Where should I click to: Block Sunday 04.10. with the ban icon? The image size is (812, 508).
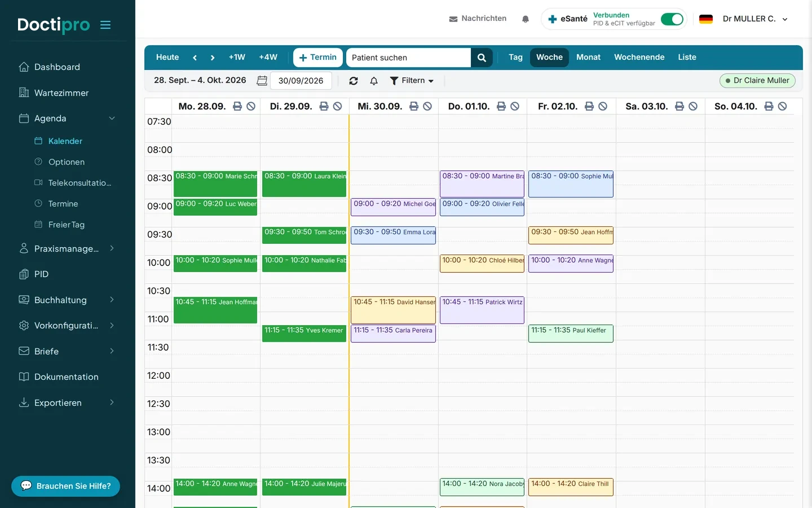(782, 106)
